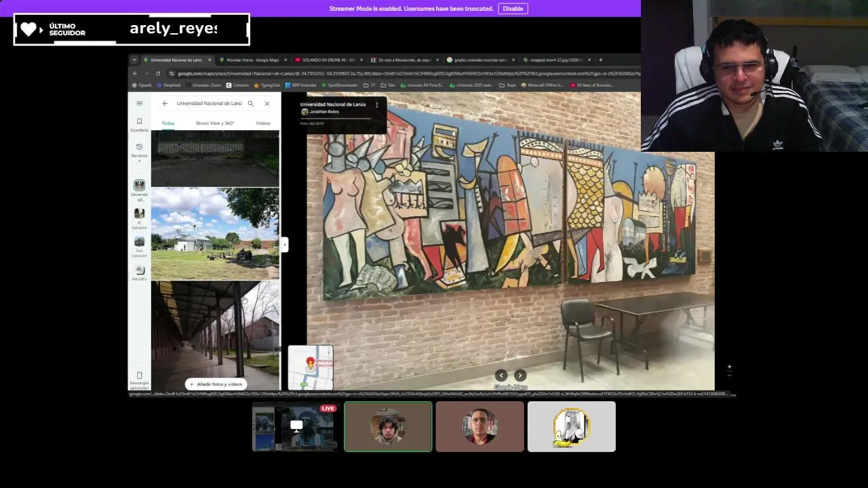Switch to De cara a Monserrate tab
The width and height of the screenshot is (868, 488).
coord(404,60)
